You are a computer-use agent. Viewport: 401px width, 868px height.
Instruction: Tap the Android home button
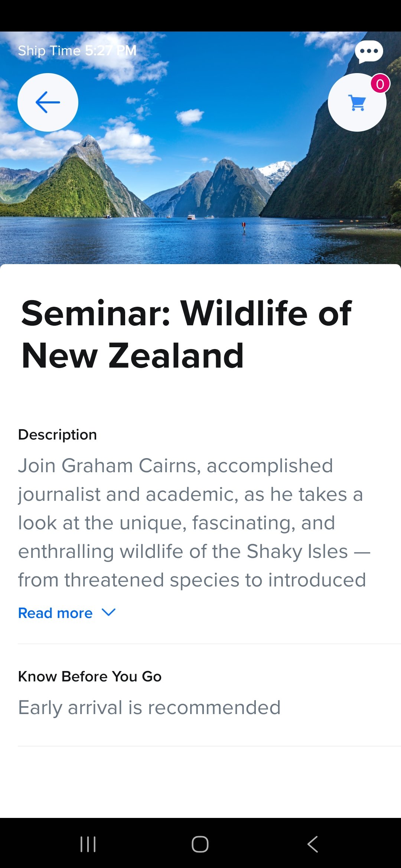[200, 844]
